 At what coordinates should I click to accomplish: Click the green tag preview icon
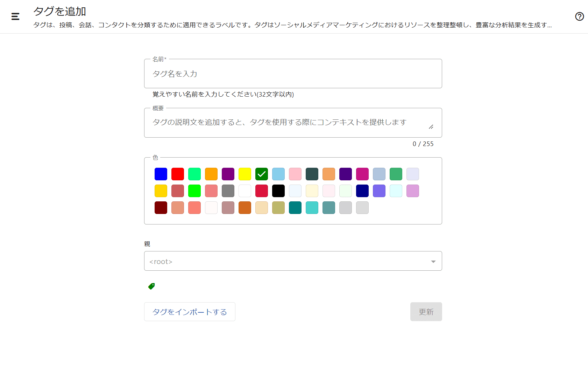tap(151, 286)
